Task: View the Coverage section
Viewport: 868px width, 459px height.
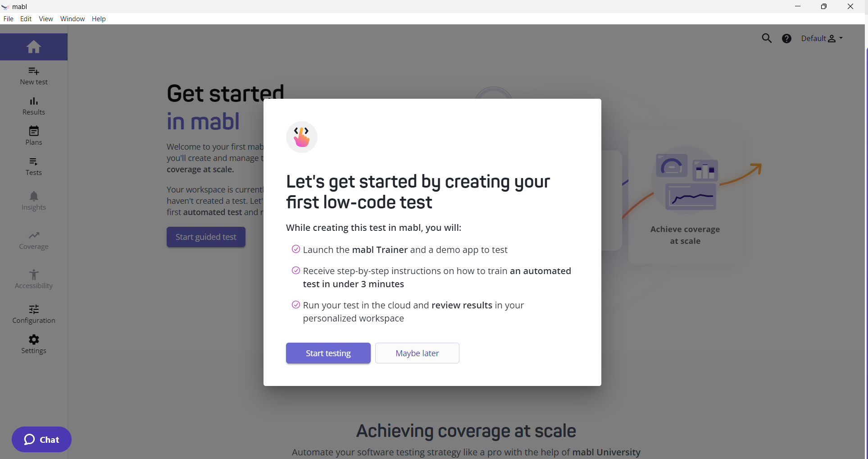Action: coord(33,240)
